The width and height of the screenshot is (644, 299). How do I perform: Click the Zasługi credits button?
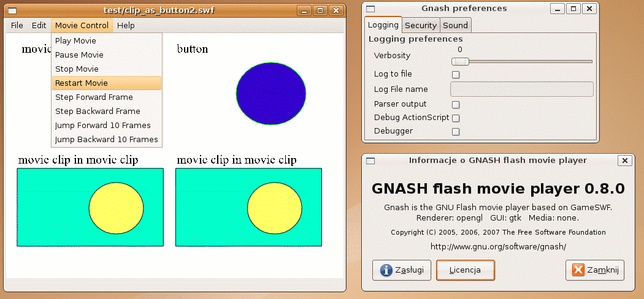pos(402,270)
